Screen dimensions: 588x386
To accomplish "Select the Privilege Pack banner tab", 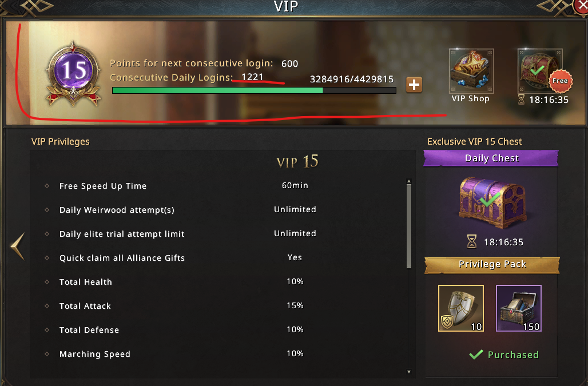I will [492, 265].
